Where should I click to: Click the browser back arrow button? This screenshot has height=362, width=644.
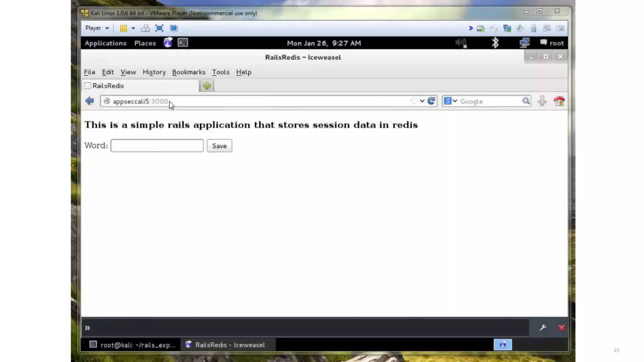click(x=90, y=101)
